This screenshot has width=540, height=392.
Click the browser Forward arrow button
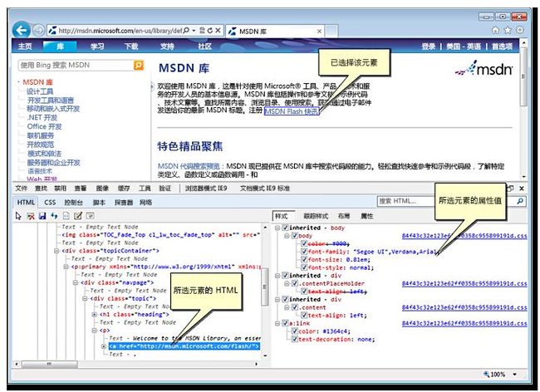pos(38,31)
